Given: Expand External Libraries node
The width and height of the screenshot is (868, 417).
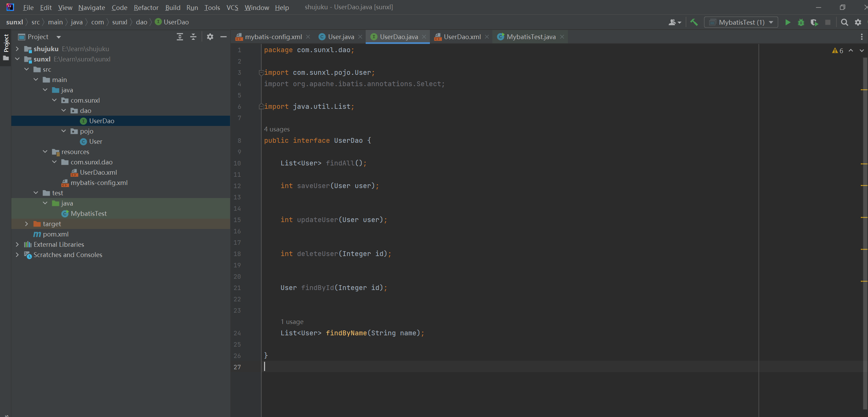Looking at the screenshot, I should (18, 244).
